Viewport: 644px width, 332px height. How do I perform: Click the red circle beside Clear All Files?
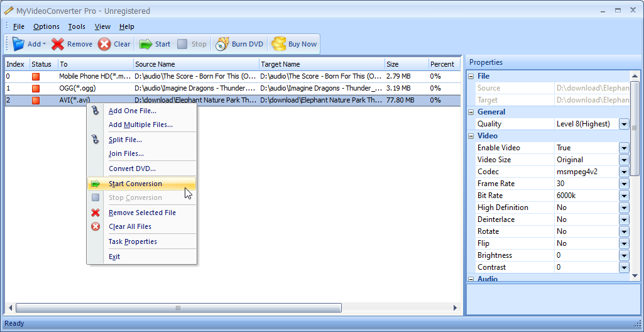[x=96, y=226]
